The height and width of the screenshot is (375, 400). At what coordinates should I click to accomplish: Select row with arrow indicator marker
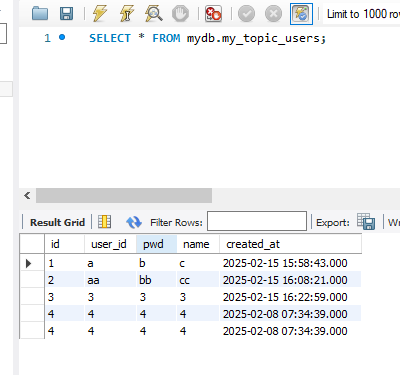click(29, 263)
